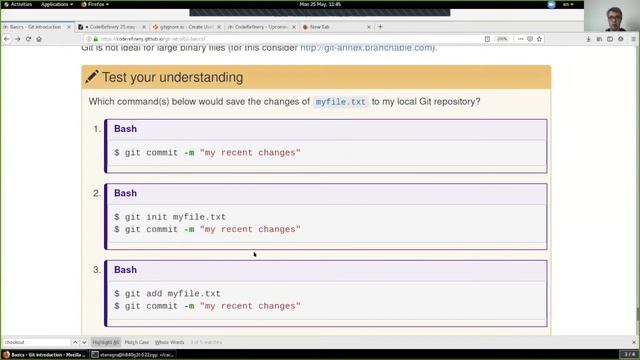Open the Firefox home page icon
Image resolution: width=640 pixels, height=360 pixels.
[39, 39]
